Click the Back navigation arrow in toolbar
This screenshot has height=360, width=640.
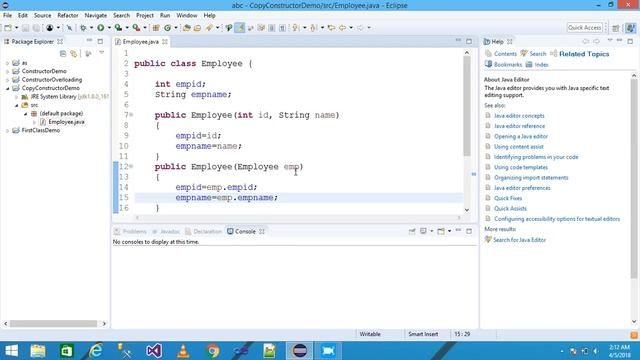(x=342, y=28)
